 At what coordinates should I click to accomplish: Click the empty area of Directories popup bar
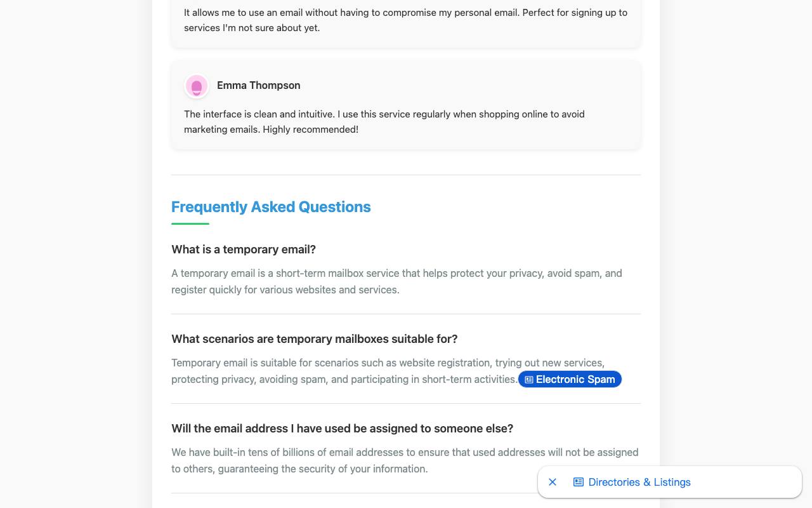[745, 482]
